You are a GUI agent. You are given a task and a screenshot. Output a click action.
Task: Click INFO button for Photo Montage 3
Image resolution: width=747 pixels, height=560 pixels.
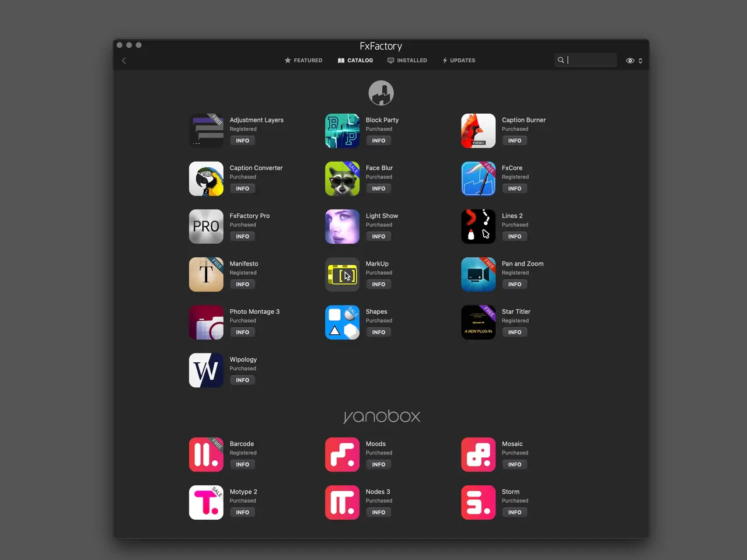pos(243,332)
